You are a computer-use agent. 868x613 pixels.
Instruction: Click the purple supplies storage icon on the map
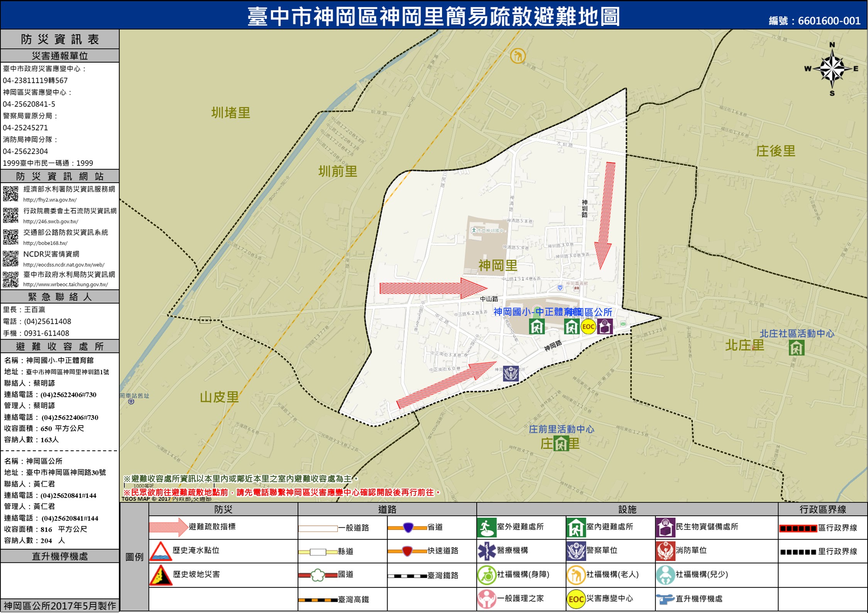(x=605, y=326)
